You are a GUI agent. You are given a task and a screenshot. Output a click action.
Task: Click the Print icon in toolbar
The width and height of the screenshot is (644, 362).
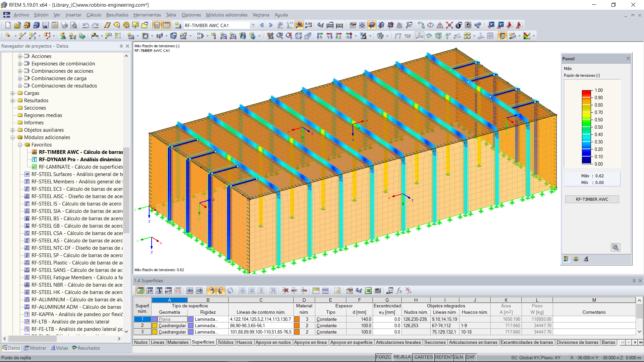(x=64, y=25)
